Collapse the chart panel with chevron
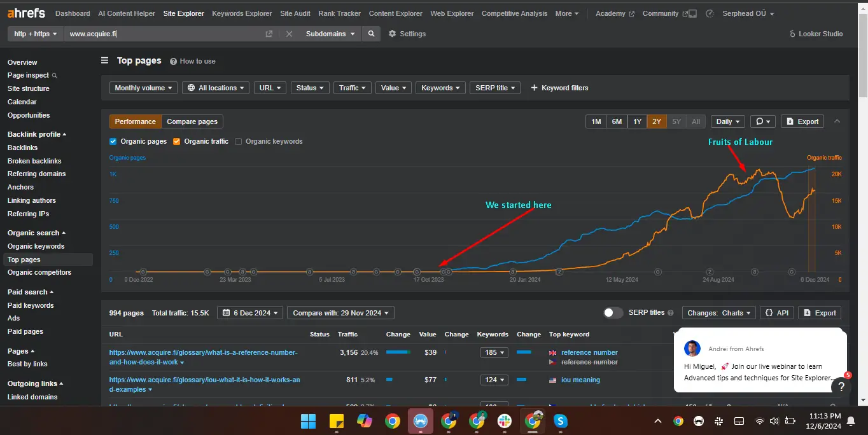This screenshot has height=435, width=868. coord(837,121)
